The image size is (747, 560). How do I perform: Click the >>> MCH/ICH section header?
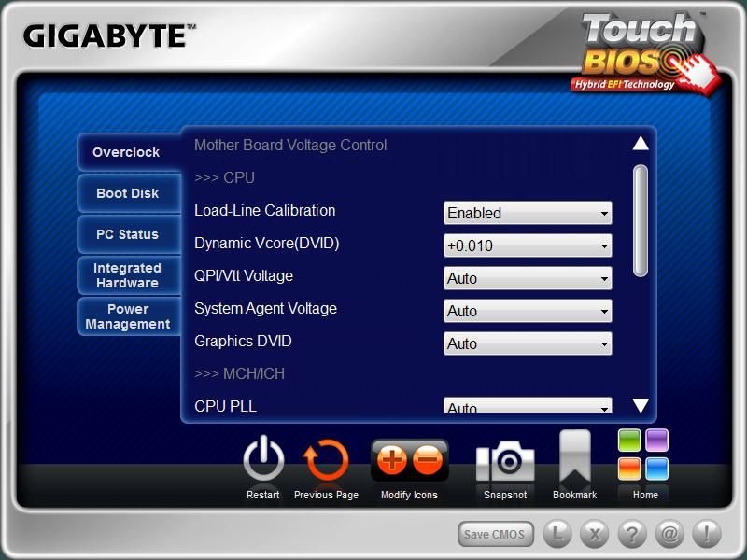coord(239,374)
